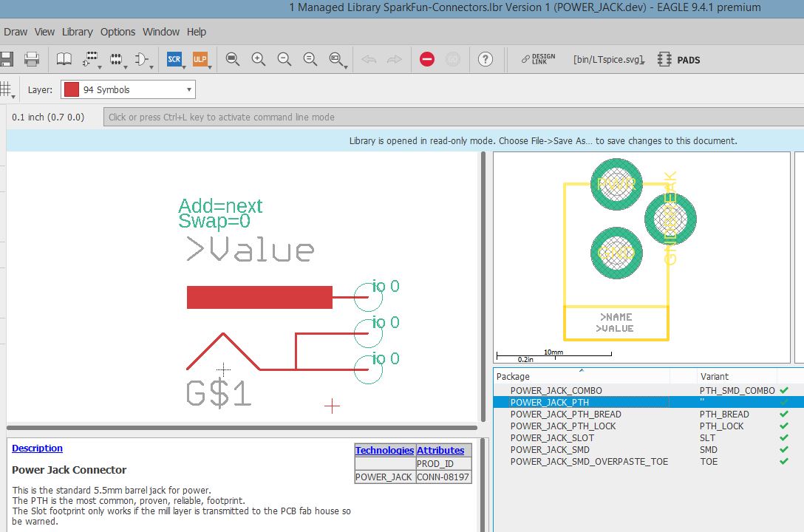The image size is (804, 532).
Task: Click the Zoom In magnifier icon
Action: click(259, 59)
